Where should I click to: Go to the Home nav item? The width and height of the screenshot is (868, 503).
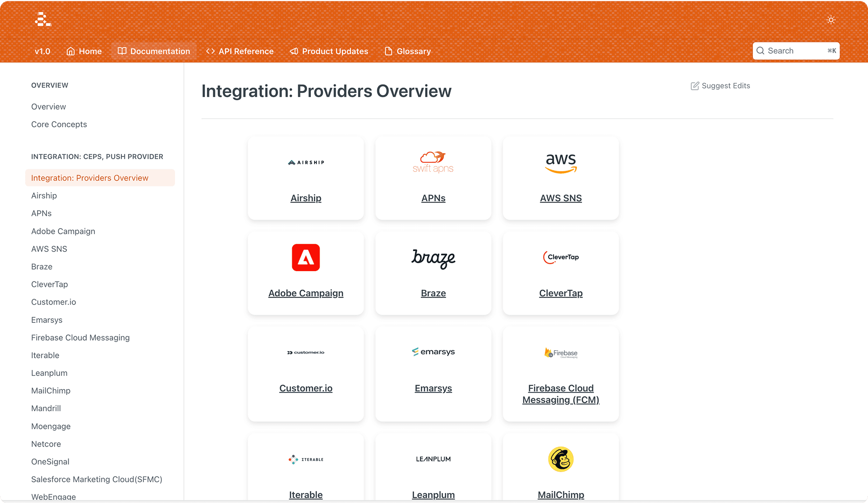click(84, 51)
